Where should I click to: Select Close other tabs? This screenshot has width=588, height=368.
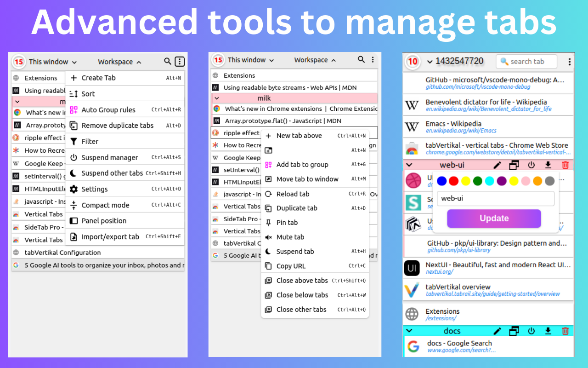click(x=315, y=310)
